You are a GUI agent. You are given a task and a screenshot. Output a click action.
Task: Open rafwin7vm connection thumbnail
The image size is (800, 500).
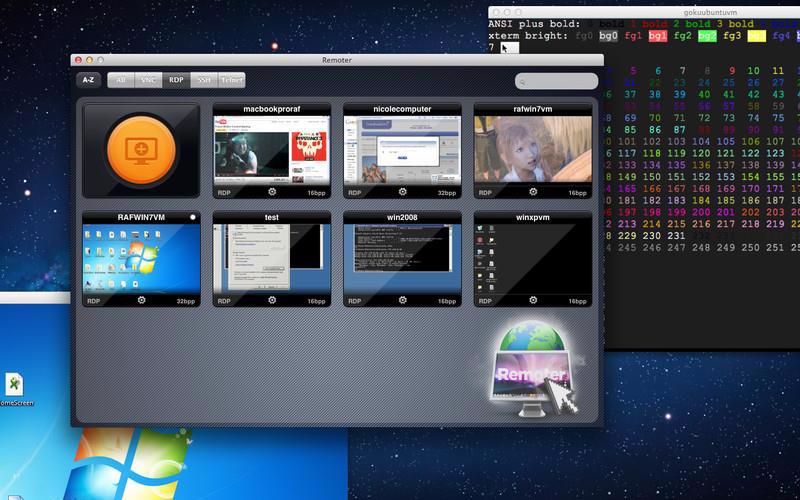533,149
